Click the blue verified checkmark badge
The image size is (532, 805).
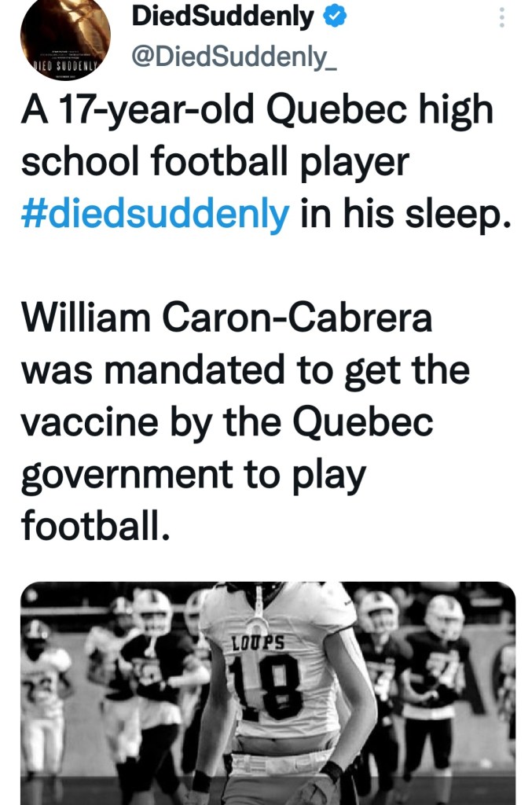click(331, 15)
